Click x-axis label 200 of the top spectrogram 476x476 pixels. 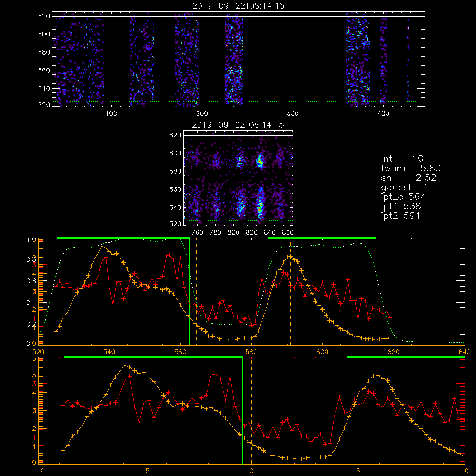point(202,114)
